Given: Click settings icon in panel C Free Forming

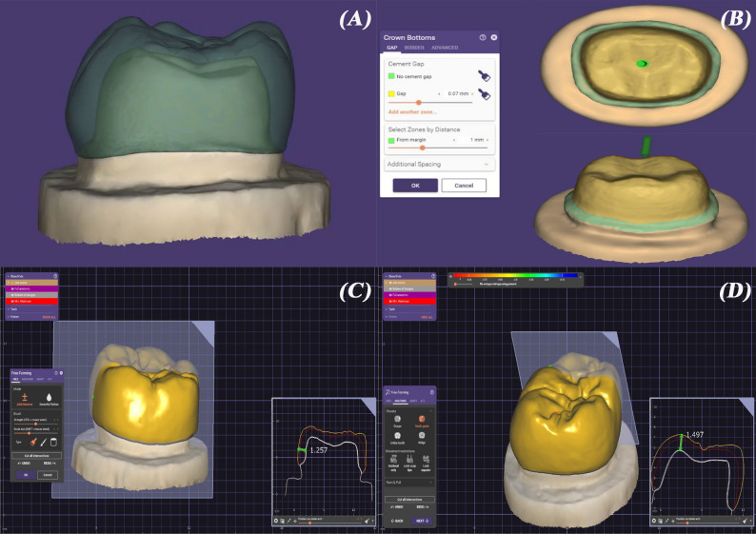Looking at the screenshot, I should coord(61,373).
